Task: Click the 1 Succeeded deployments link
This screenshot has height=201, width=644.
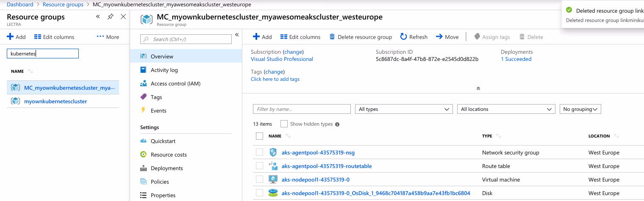Action: [x=516, y=59]
